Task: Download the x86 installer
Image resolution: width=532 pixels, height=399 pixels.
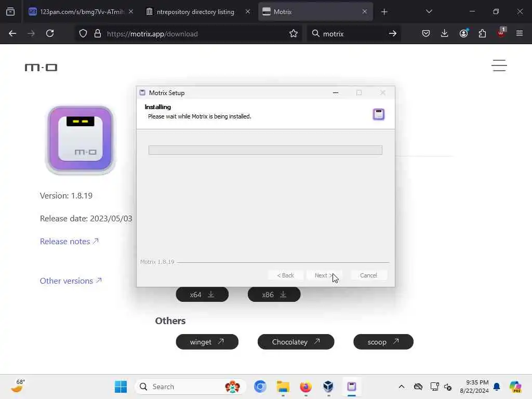Action: pos(274,295)
